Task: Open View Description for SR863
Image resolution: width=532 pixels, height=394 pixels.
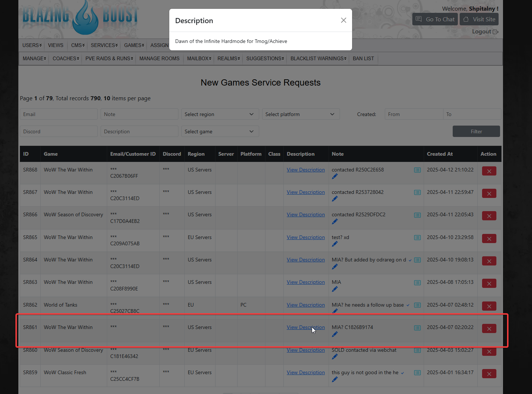Action: [x=306, y=282]
